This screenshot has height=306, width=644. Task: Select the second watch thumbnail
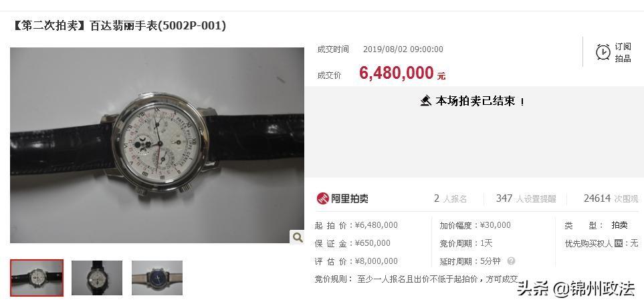click(97, 278)
